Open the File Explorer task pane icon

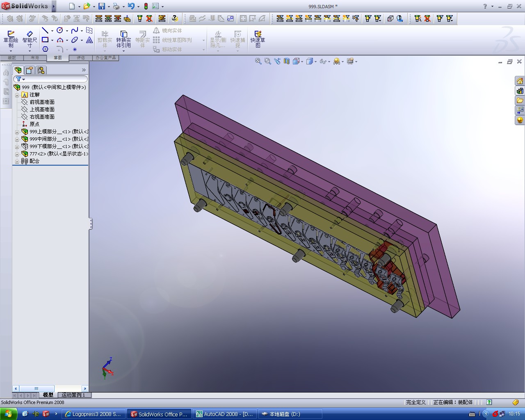point(520,100)
